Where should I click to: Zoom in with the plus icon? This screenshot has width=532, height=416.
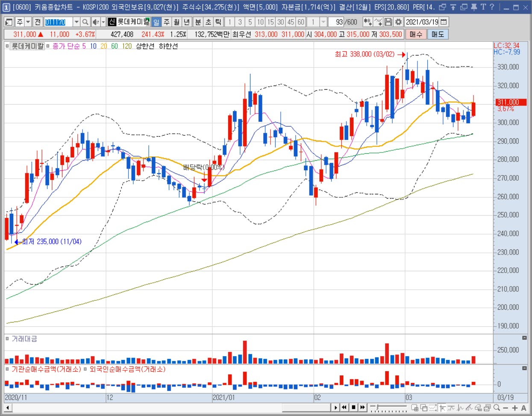(x=514, y=408)
